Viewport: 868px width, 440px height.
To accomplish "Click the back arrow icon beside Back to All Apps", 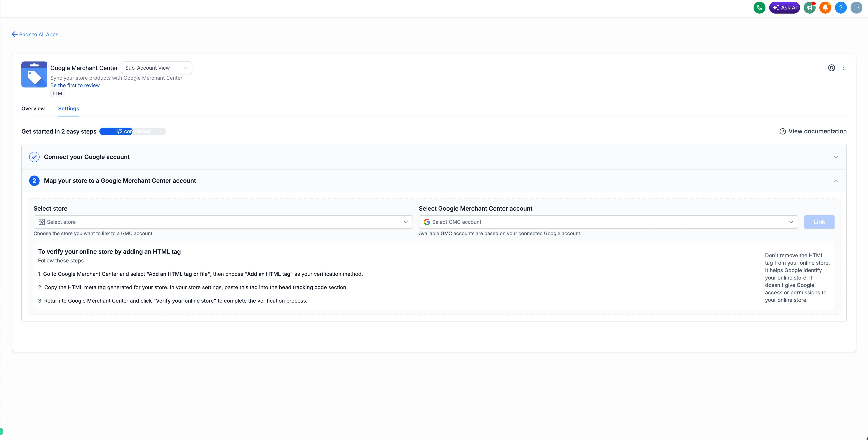I will point(14,34).
